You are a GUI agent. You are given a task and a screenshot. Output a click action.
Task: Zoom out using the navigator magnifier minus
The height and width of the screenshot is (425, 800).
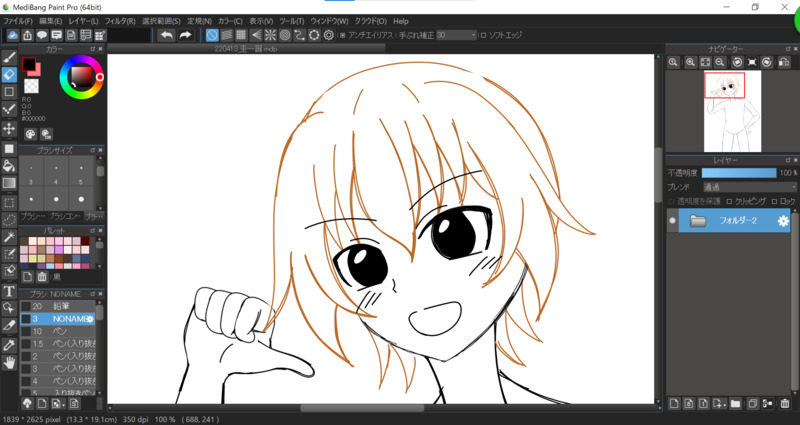click(x=719, y=62)
